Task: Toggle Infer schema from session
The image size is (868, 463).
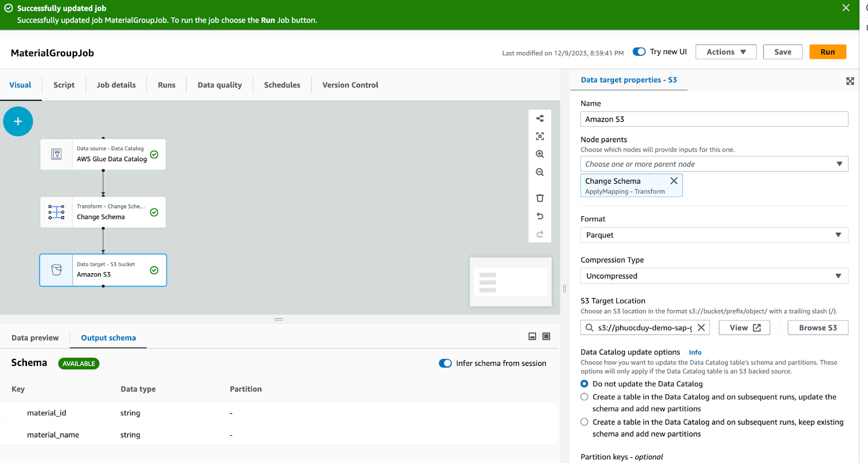Action: coord(445,363)
